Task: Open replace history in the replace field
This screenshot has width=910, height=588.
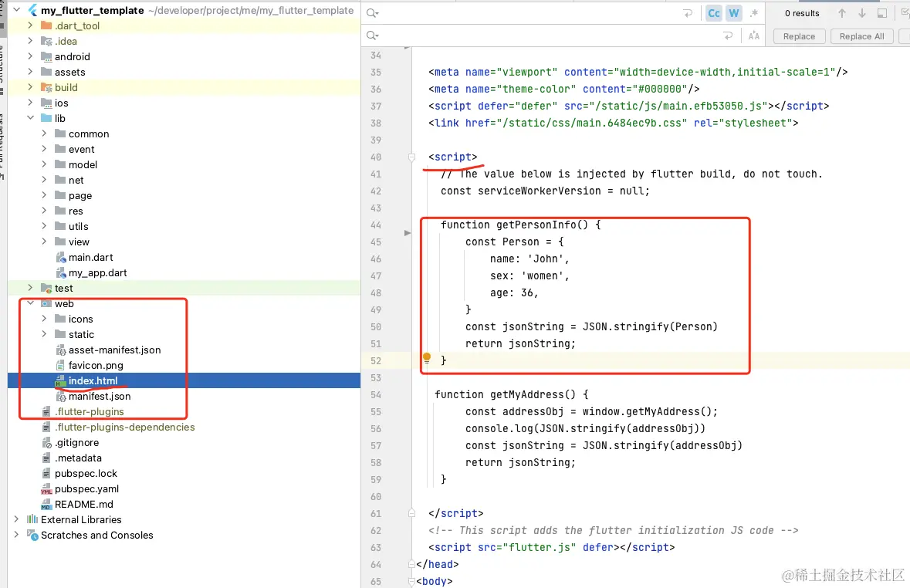Action: point(373,36)
